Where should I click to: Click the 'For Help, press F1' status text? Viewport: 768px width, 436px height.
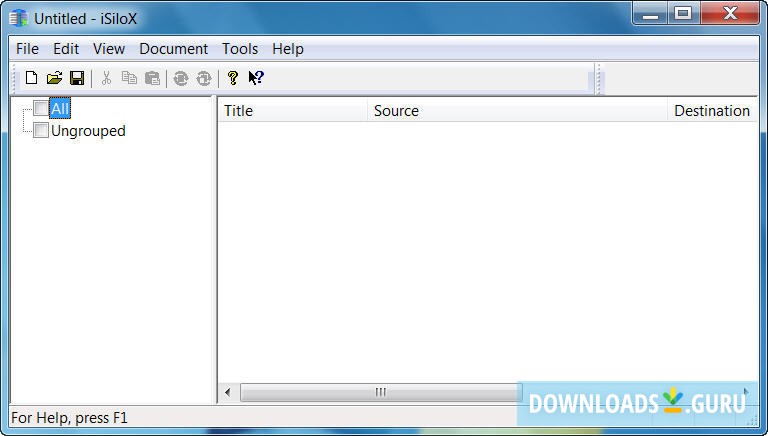pyautogui.click(x=69, y=418)
